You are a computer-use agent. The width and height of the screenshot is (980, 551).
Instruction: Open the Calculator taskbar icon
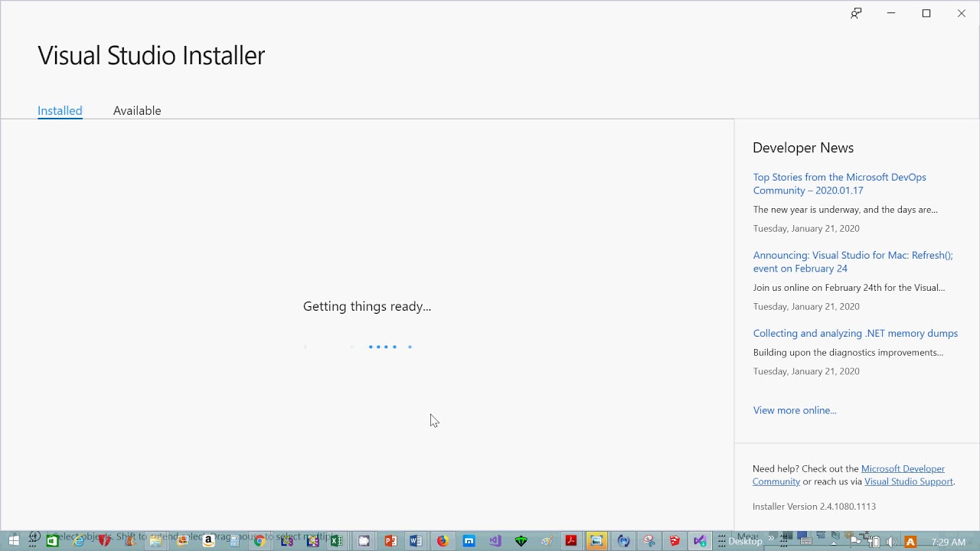click(x=234, y=541)
